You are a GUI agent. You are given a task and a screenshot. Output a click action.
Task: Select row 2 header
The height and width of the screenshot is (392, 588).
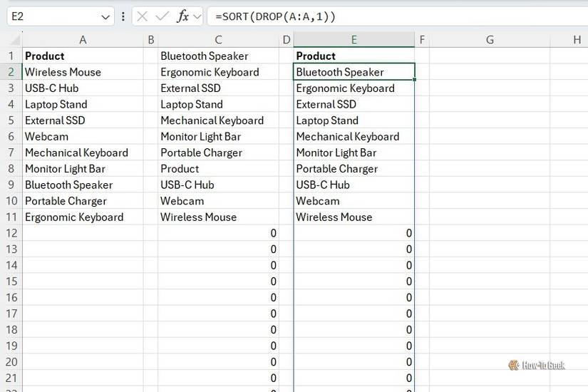(x=11, y=72)
